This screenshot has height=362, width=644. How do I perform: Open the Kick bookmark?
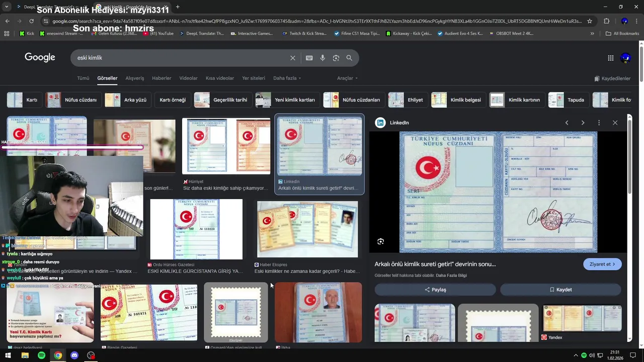point(27,34)
